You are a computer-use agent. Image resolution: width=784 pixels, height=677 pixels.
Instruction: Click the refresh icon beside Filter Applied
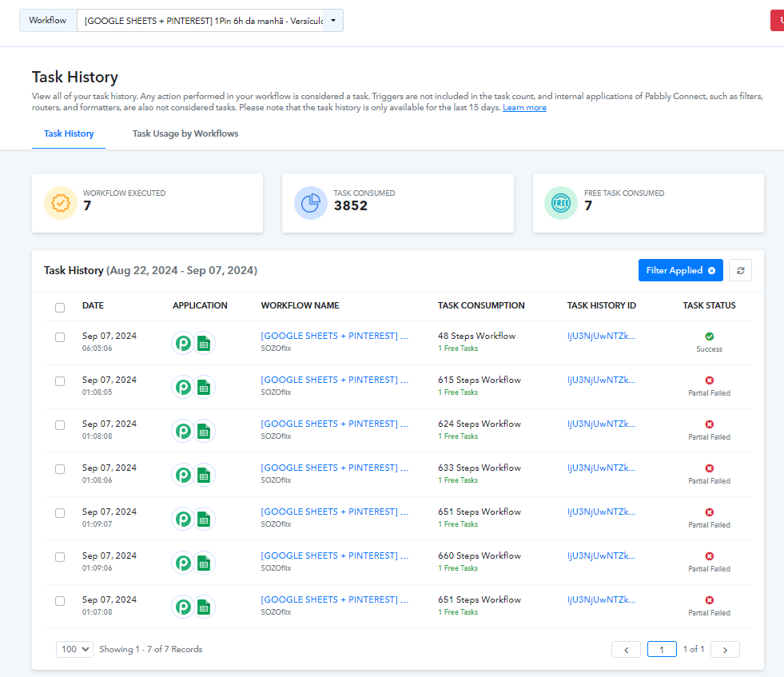(740, 270)
